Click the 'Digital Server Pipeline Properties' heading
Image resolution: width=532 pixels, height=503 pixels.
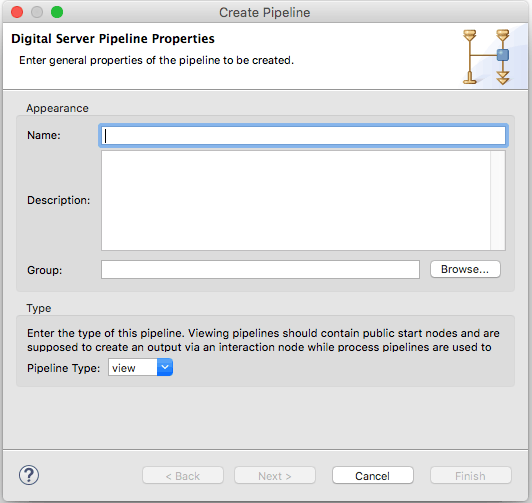click(x=113, y=39)
